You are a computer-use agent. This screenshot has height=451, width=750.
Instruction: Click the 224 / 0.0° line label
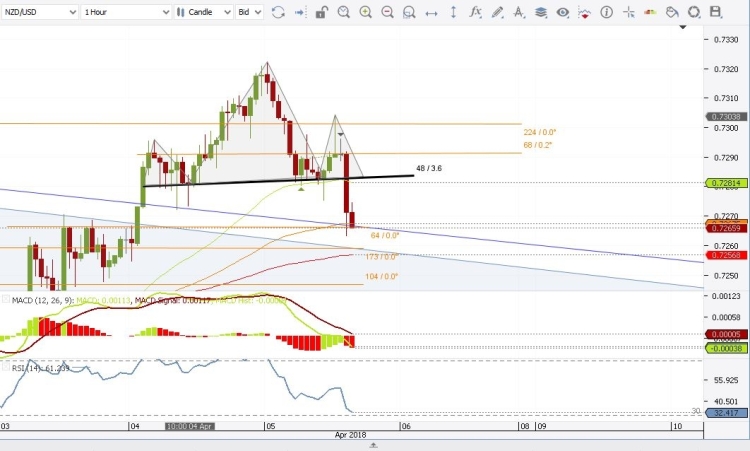click(540, 132)
